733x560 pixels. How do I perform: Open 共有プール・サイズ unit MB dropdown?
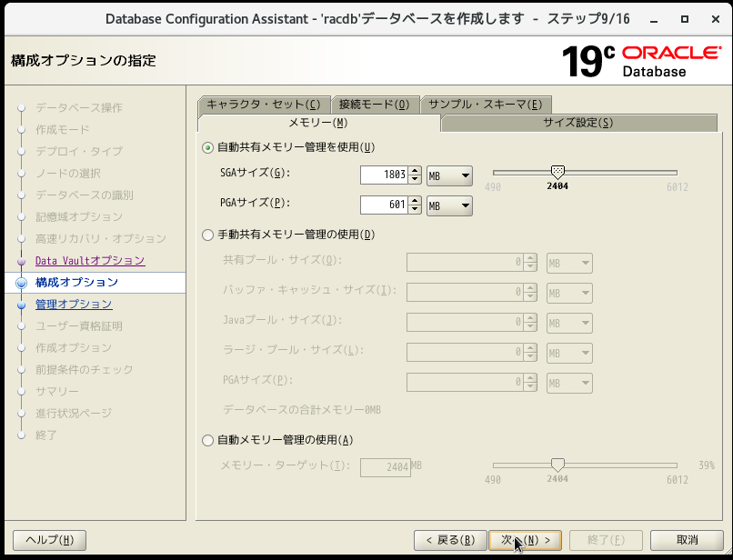[x=569, y=263]
